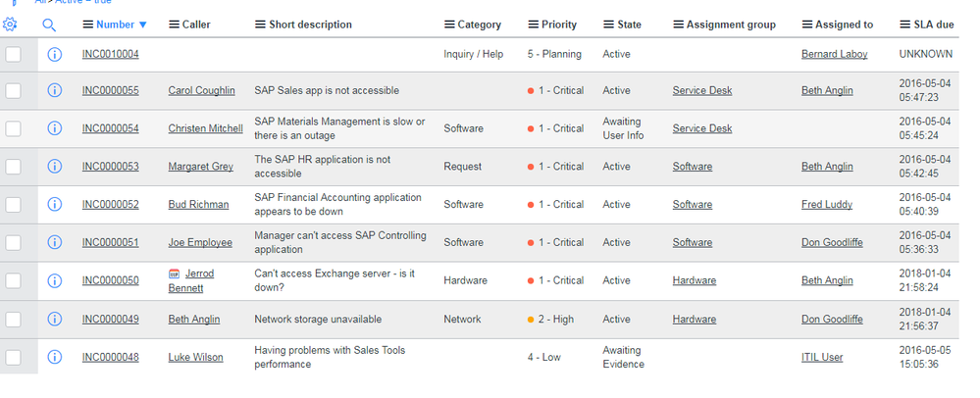980x398 pixels.
Task: Open the Number column options menu
Action: (x=88, y=25)
